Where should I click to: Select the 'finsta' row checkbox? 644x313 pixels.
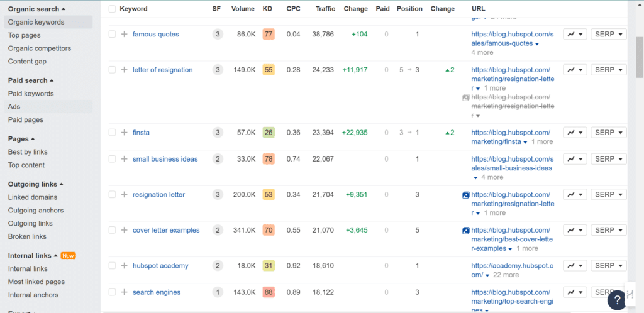click(x=112, y=133)
